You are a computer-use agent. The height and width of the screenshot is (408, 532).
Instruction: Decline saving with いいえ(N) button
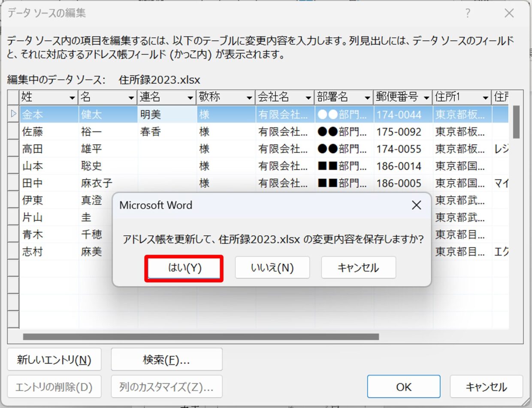[272, 268]
